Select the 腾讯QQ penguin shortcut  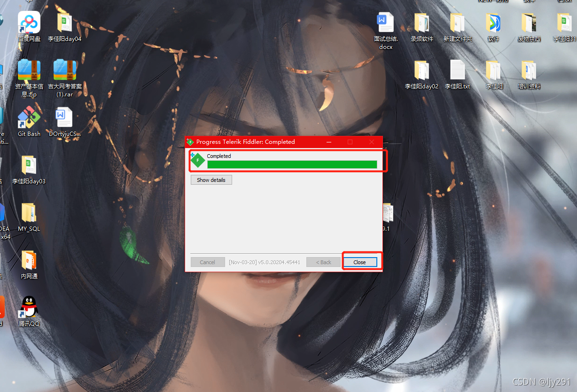[x=29, y=312]
